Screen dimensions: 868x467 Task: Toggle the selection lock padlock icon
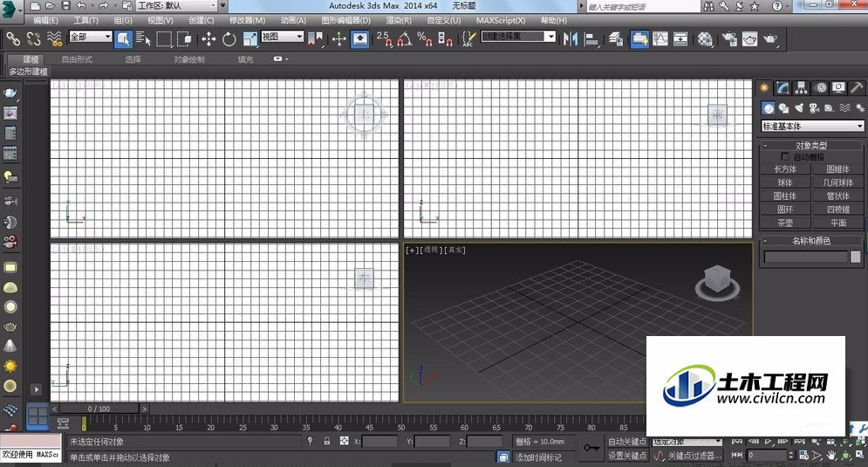point(327,441)
